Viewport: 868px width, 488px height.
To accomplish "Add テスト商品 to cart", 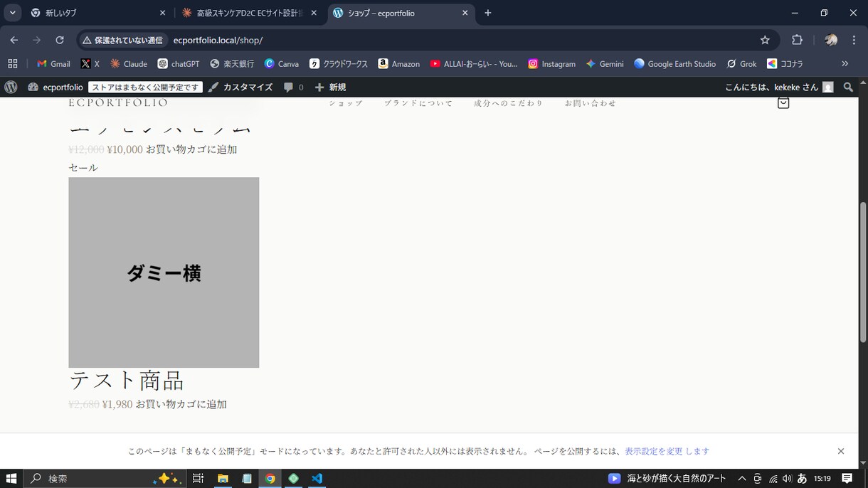I will click(x=181, y=404).
